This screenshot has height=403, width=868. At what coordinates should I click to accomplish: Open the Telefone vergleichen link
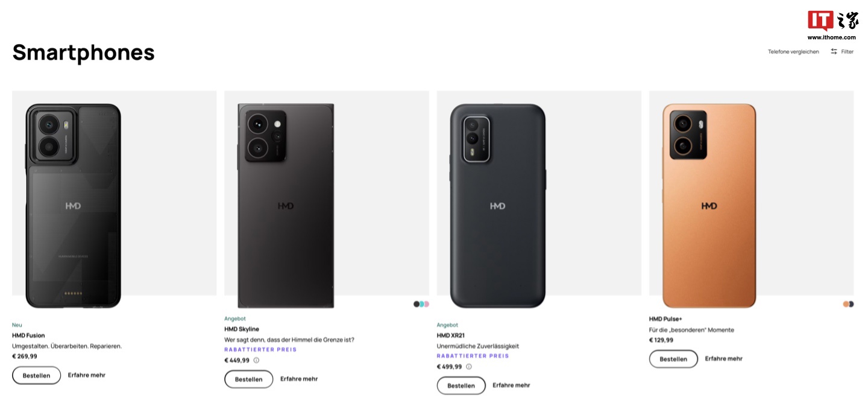[793, 52]
